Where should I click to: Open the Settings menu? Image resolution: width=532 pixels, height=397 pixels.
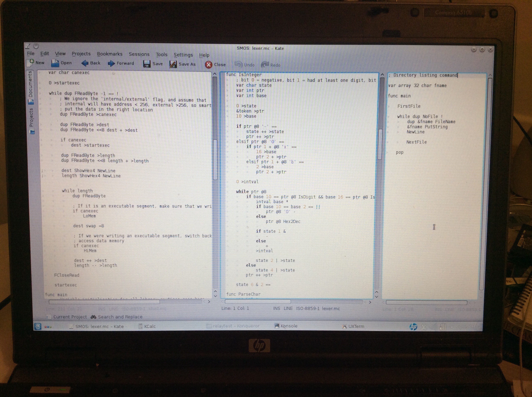tap(183, 55)
